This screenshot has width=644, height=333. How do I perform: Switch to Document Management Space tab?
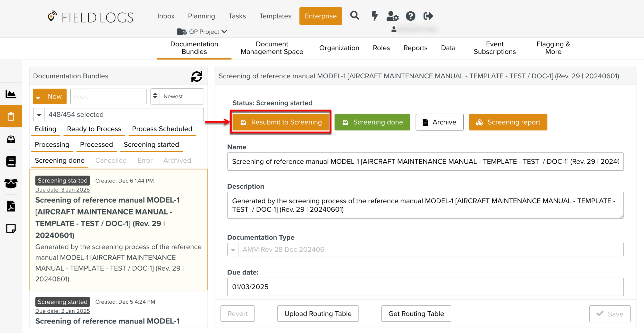click(272, 48)
